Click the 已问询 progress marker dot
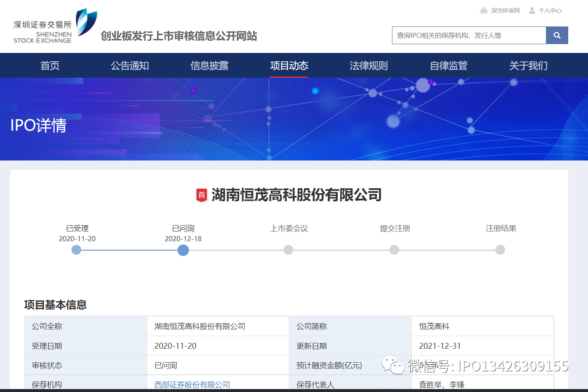Image resolution: width=588 pixels, height=392 pixels. [x=183, y=250]
